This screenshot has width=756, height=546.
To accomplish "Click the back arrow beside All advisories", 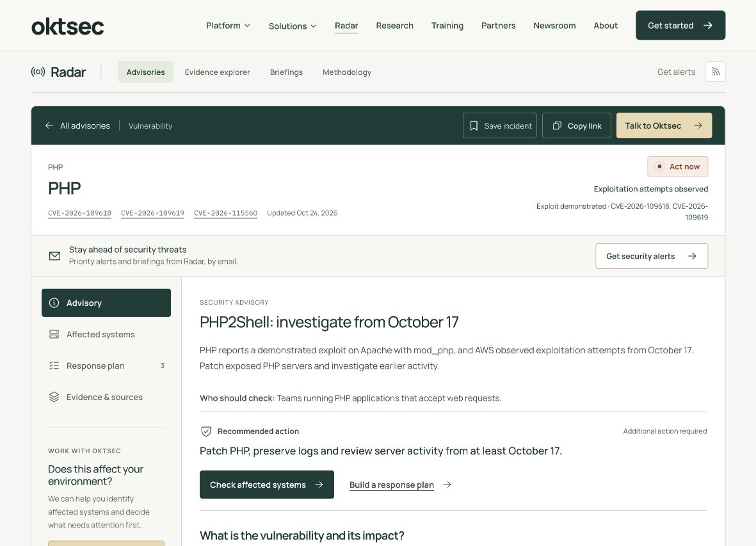I will 49,125.
